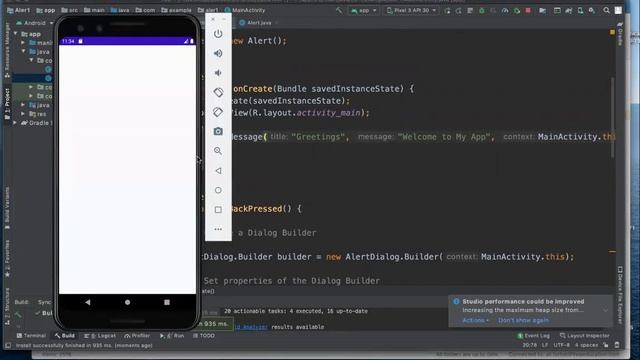This screenshot has width=640, height=360.
Task: Lower emulator volume with volume down icon
Action: pos(218,73)
